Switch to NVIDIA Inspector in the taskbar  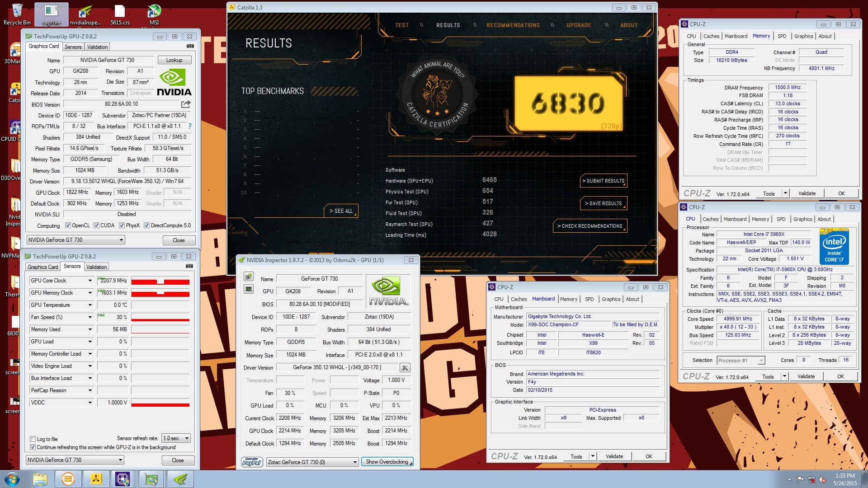click(x=180, y=479)
